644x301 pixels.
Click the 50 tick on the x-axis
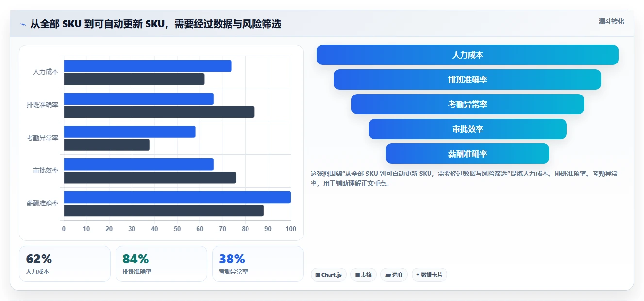177,229
